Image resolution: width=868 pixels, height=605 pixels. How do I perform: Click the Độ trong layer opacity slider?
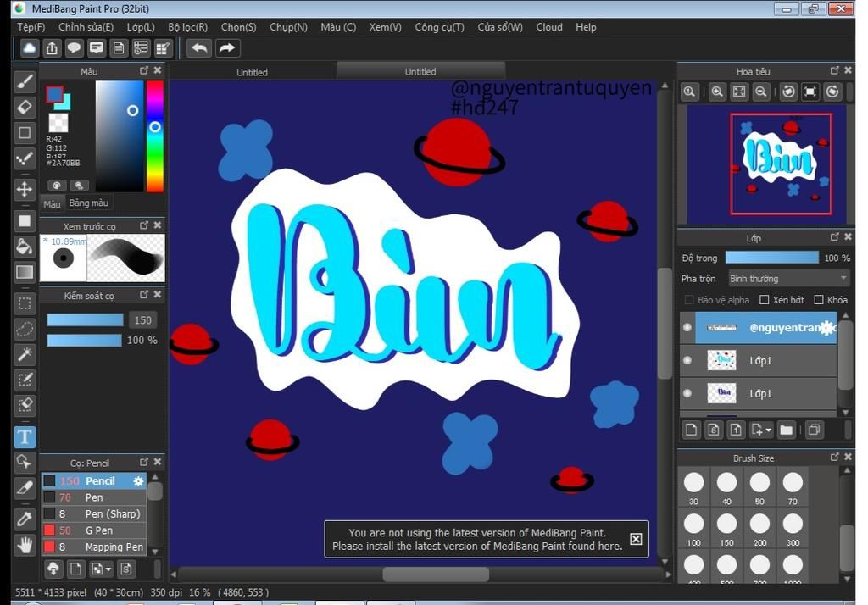pos(772,258)
